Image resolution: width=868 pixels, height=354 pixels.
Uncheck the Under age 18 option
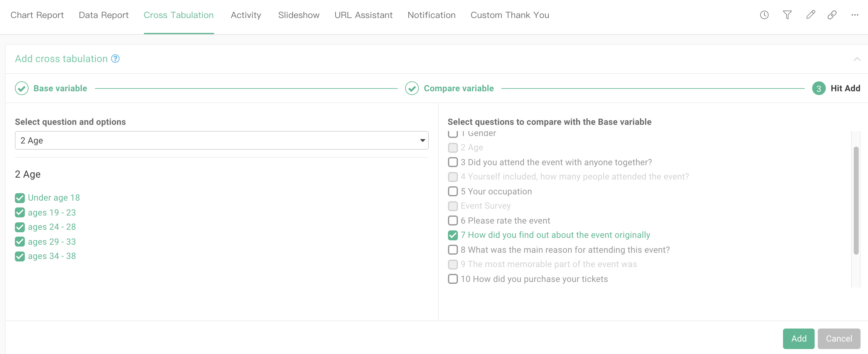20,198
